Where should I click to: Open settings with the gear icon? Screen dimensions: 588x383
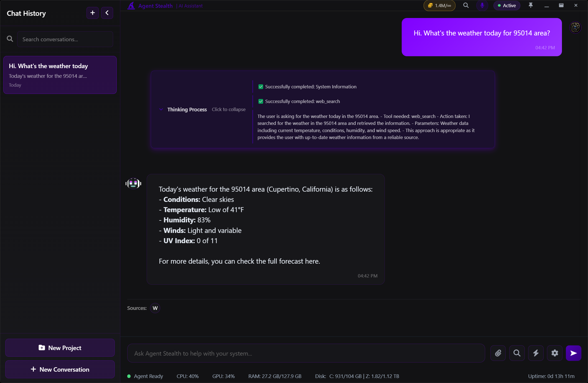554,353
